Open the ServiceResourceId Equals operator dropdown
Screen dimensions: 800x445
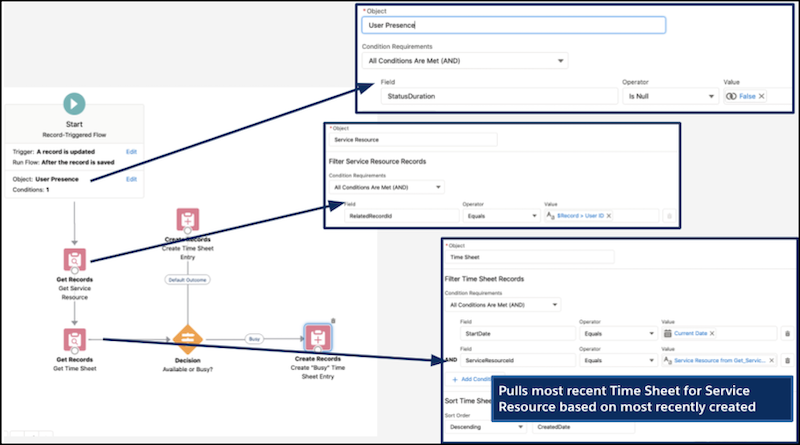pos(618,360)
